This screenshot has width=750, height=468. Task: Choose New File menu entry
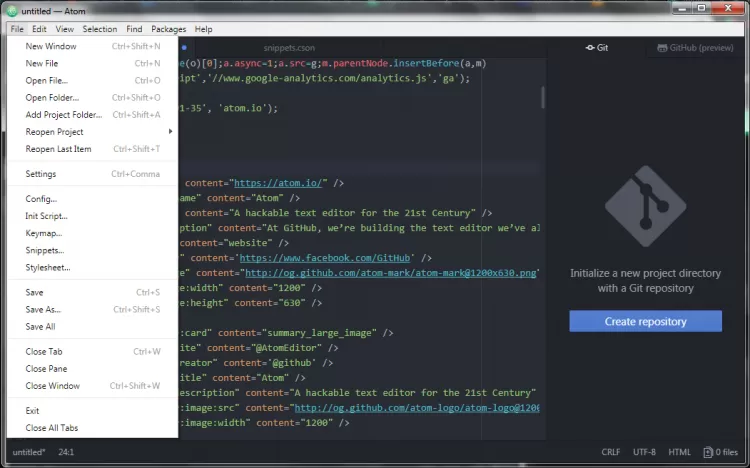pos(93,64)
